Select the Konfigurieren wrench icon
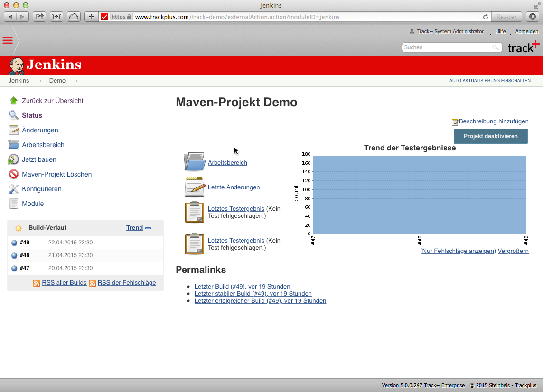The image size is (543, 392). point(13,189)
